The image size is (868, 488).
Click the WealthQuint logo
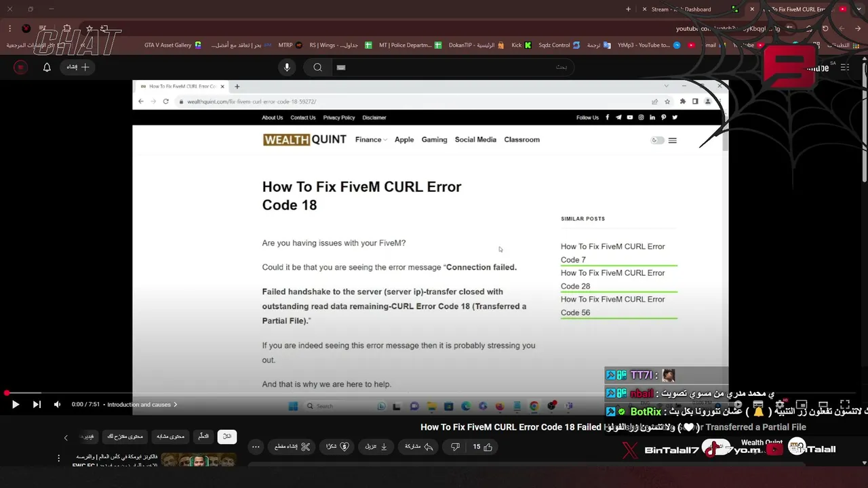[304, 140]
